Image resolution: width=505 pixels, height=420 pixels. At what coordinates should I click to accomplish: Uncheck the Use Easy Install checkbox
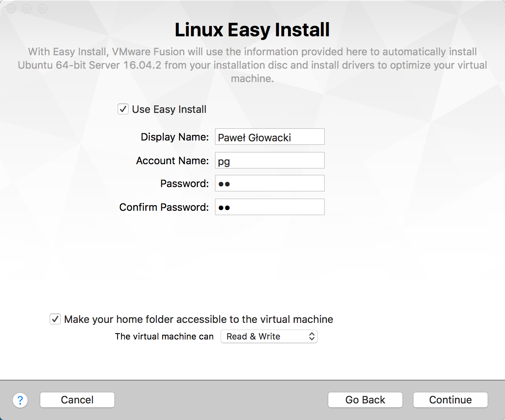coord(123,109)
